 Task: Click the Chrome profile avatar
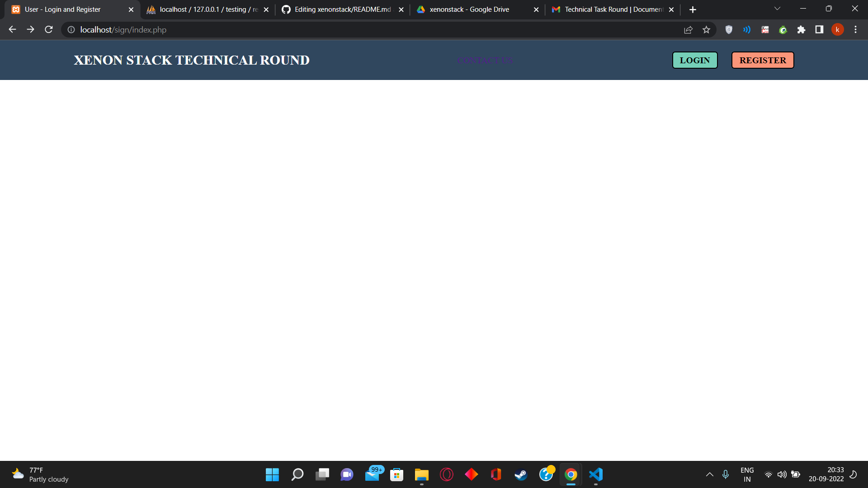tap(837, 30)
